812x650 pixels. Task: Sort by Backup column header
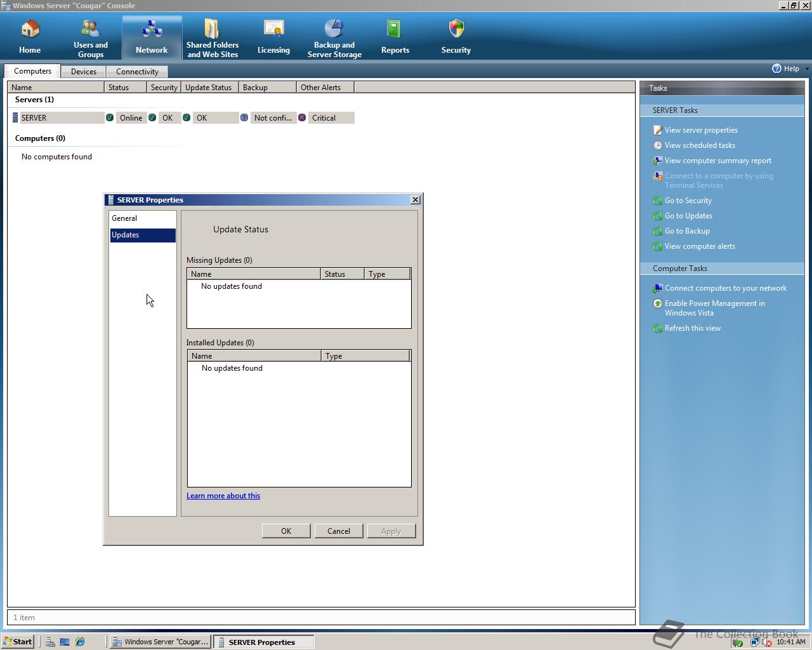(x=268, y=88)
